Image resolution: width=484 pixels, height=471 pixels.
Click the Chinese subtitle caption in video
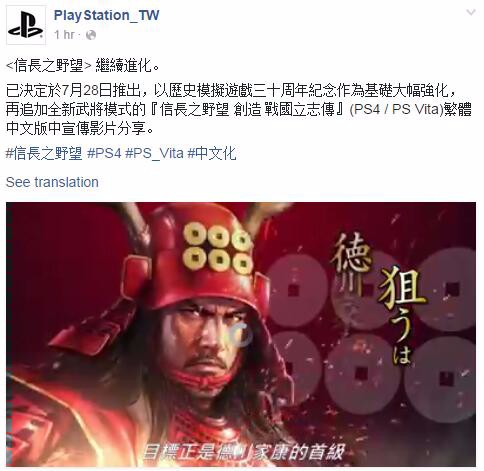(x=243, y=452)
